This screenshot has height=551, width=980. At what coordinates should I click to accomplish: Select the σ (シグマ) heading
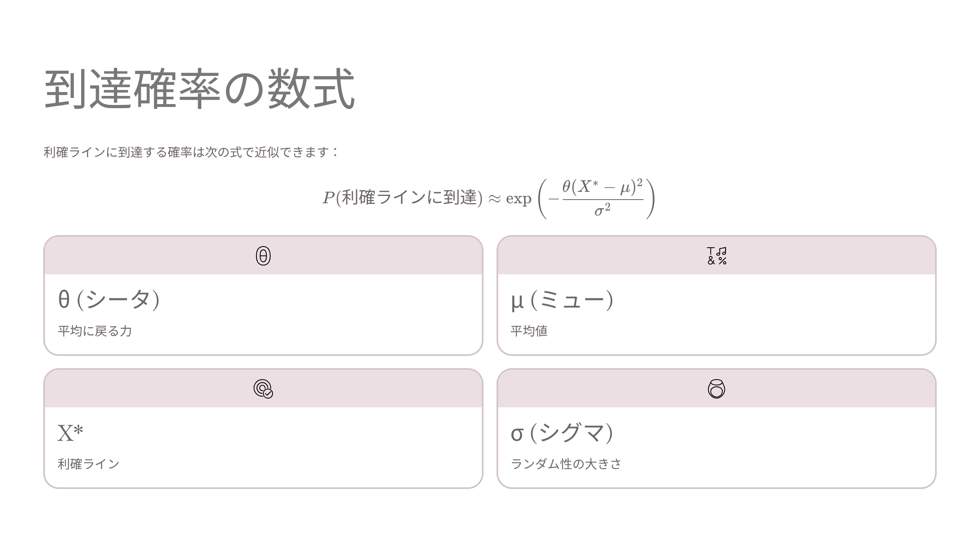point(562,433)
